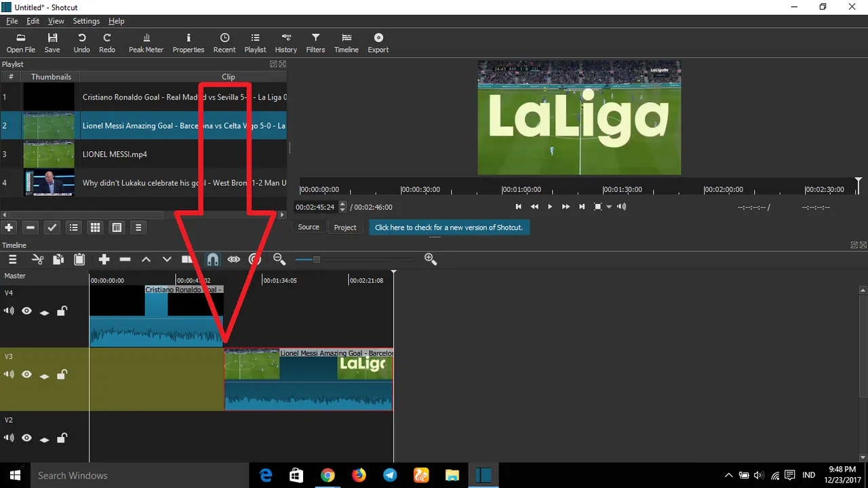Open the Edit menu
Viewport: 868px width, 488px height.
coord(33,21)
